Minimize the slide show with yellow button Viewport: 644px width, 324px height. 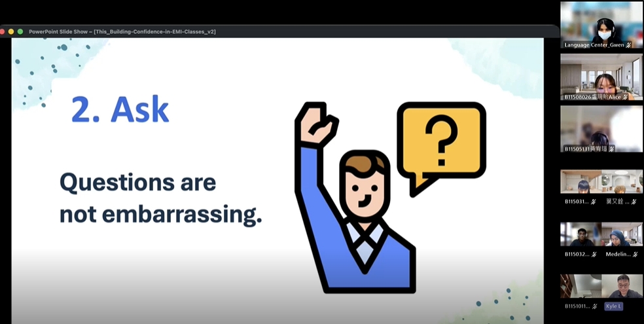tap(11, 31)
